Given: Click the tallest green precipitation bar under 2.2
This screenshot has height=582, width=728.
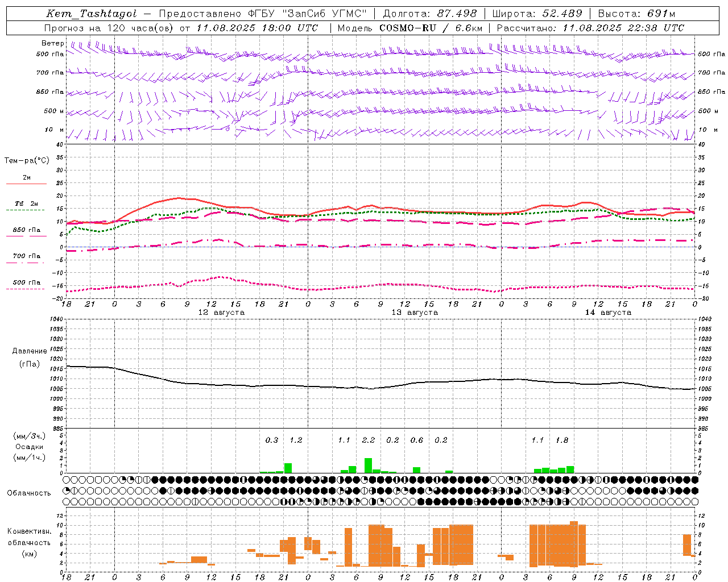Looking at the screenshot, I should [x=369, y=465].
